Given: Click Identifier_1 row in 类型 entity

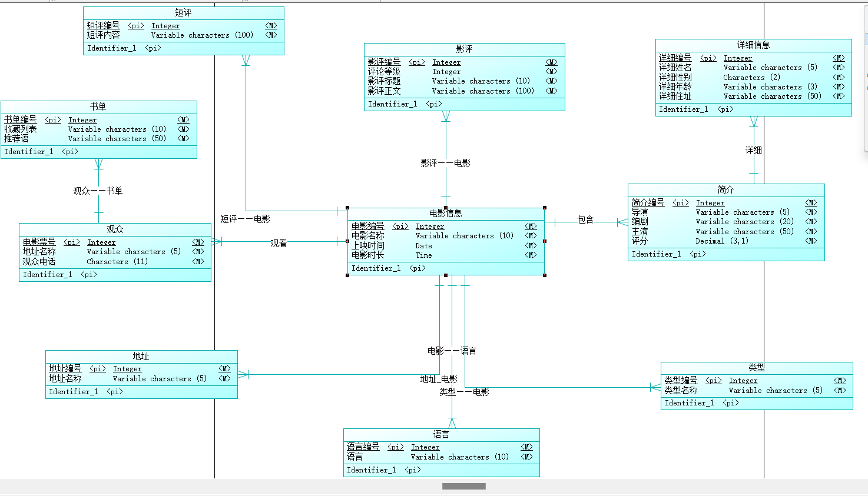Looking at the screenshot, I should pos(757,402).
